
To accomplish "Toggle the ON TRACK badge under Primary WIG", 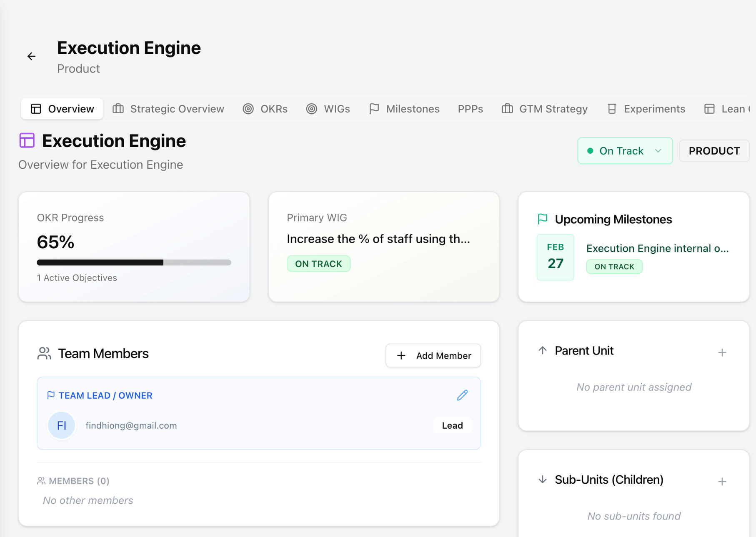I will tap(318, 263).
